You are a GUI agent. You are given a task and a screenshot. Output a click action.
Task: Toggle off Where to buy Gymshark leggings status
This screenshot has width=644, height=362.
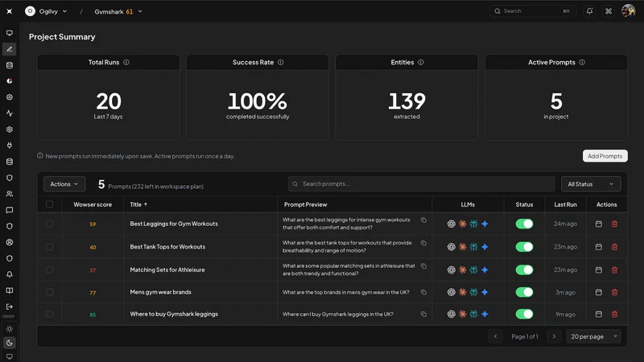click(524, 314)
